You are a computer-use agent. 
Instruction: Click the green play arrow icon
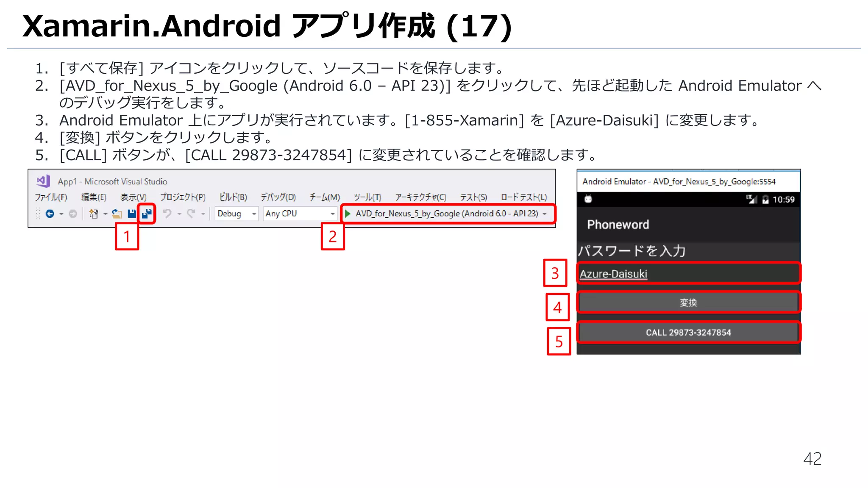[348, 213]
